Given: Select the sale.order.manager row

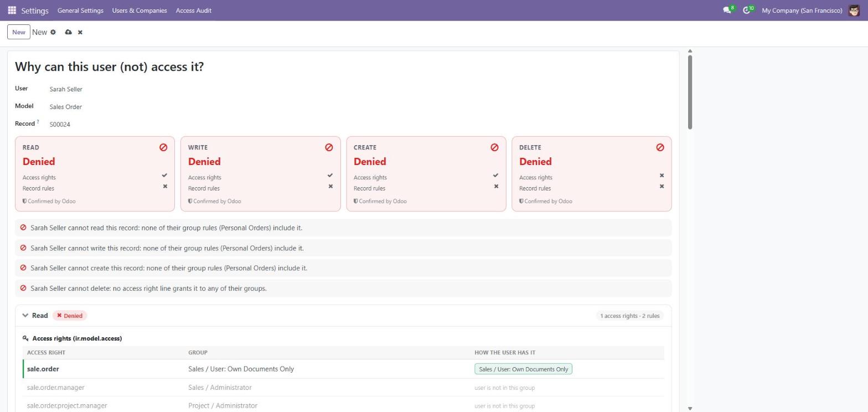Looking at the screenshot, I should coord(343,388).
